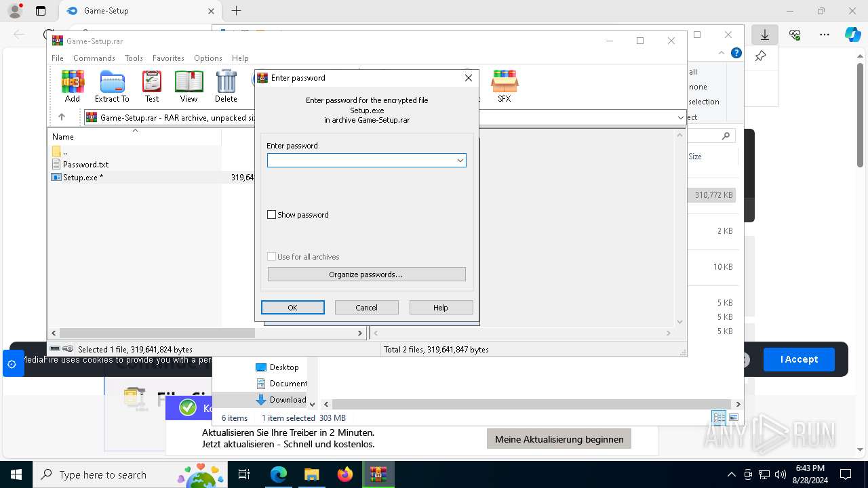Open the Edge profile avatar icon

coord(15,11)
